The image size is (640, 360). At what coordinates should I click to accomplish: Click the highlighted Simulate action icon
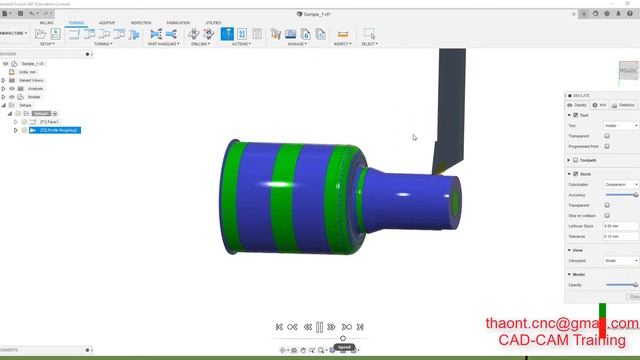227,34
